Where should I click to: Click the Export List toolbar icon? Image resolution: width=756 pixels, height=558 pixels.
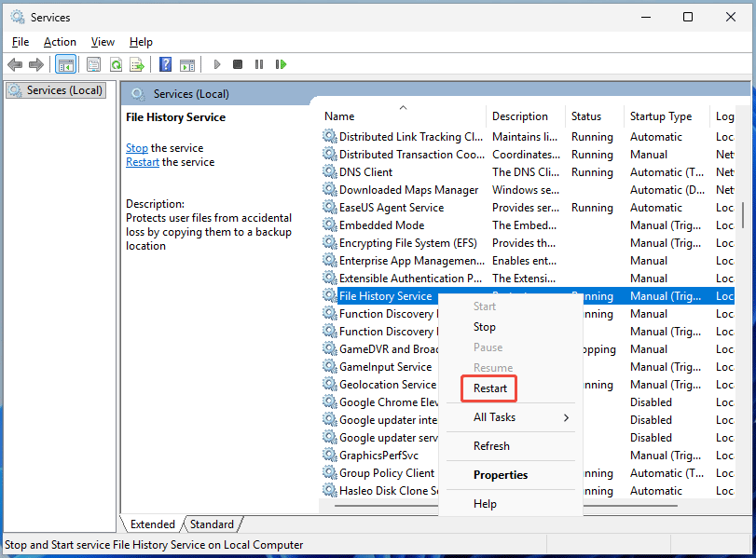pos(137,64)
